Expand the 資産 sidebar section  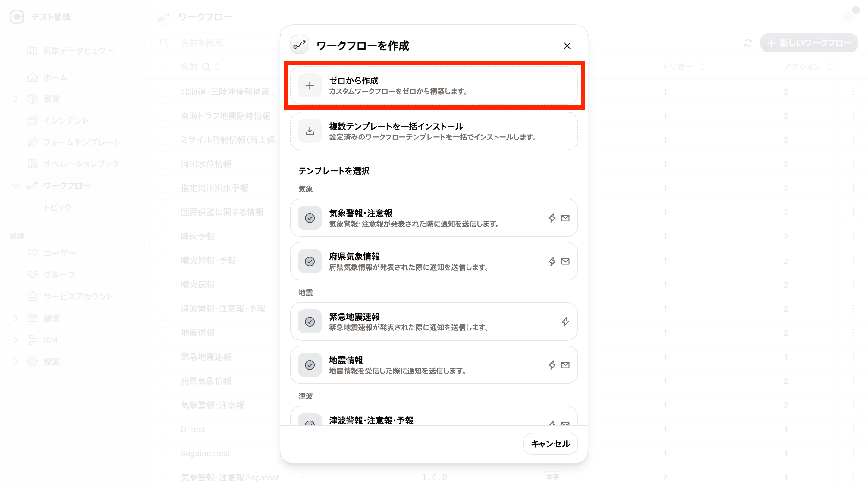click(x=15, y=99)
